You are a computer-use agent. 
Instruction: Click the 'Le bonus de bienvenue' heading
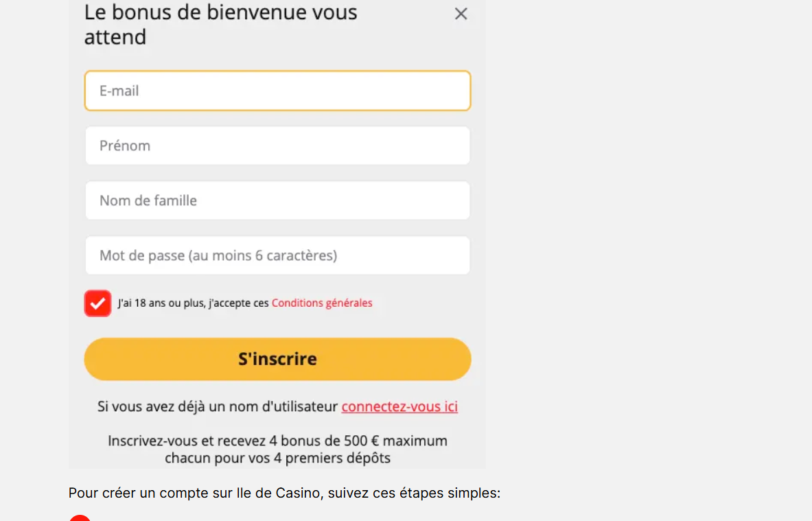click(220, 12)
